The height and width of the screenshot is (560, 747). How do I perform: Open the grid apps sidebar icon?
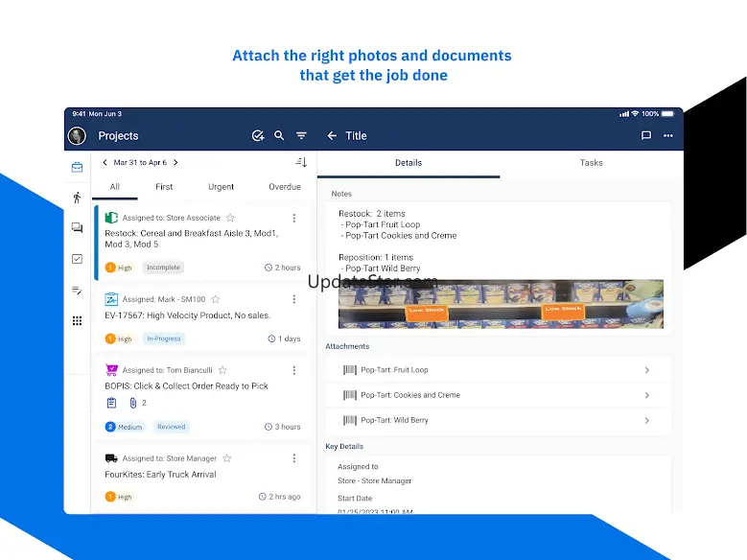click(x=77, y=320)
